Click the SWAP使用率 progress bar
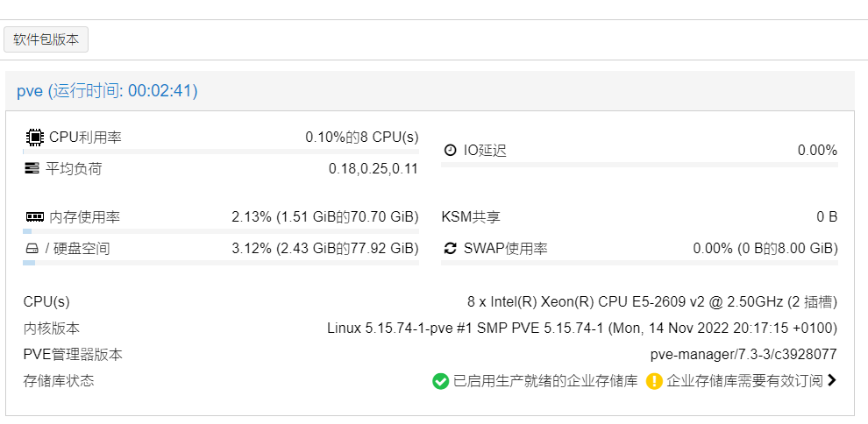Image resolution: width=868 pixels, height=424 pixels. pyautogui.click(x=639, y=263)
